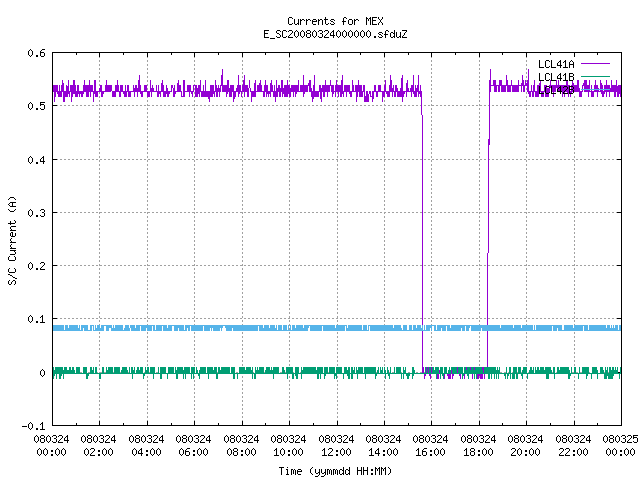Click the 080324 00:00 x-axis tick label
Viewport: 640px width, 480px height.
(51, 446)
